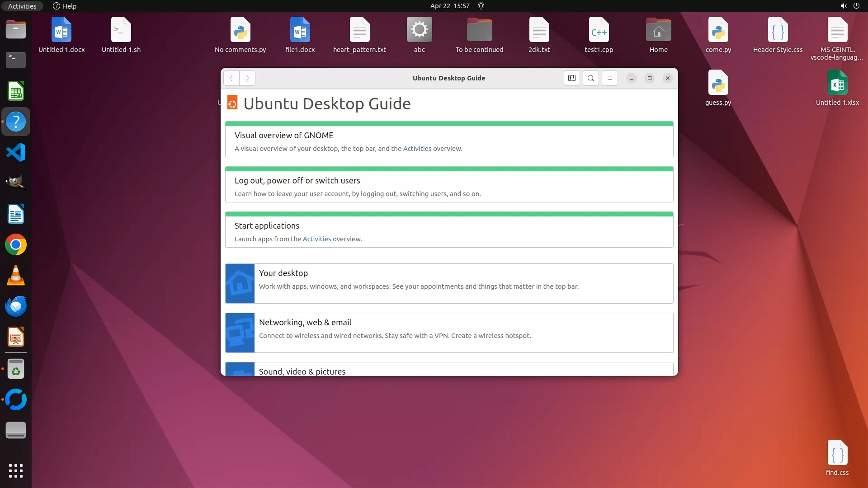
Task: Click the forward navigation arrow
Action: point(247,78)
